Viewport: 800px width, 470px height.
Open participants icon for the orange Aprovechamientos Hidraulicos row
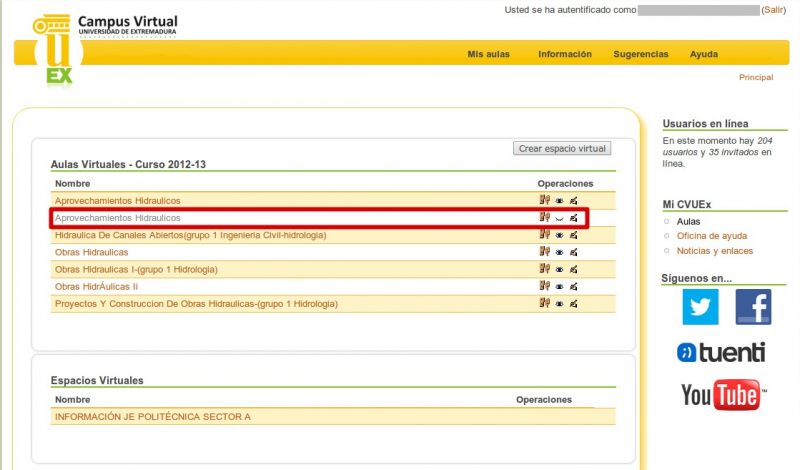(x=544, y=200)
